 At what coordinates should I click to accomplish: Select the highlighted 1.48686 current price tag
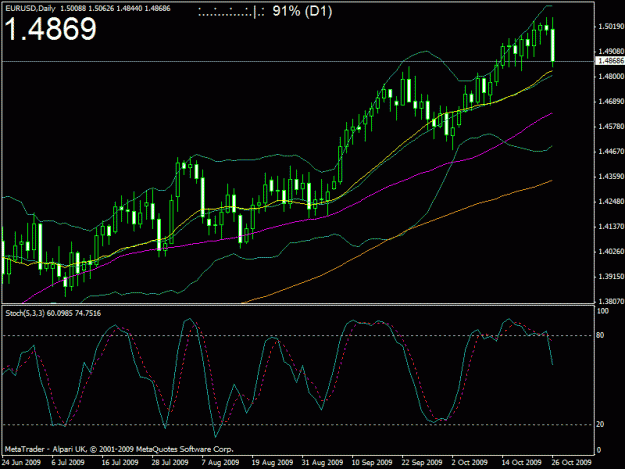tap(610, 61)
